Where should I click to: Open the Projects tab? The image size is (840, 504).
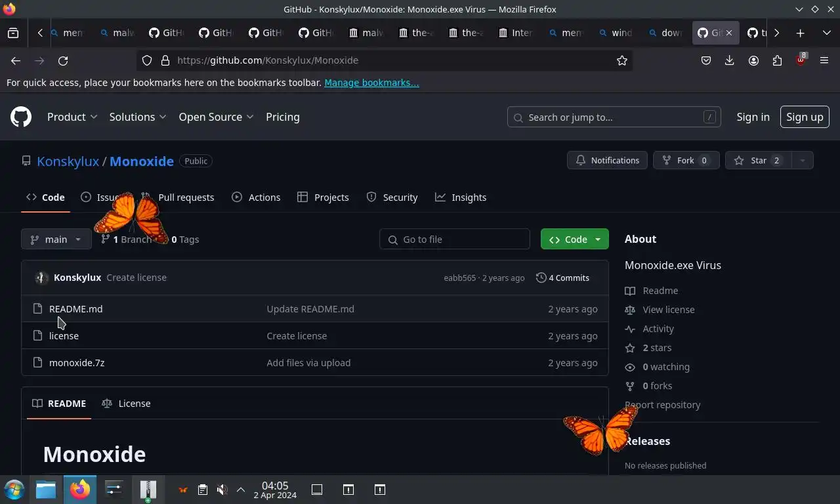tap(323, 198)
